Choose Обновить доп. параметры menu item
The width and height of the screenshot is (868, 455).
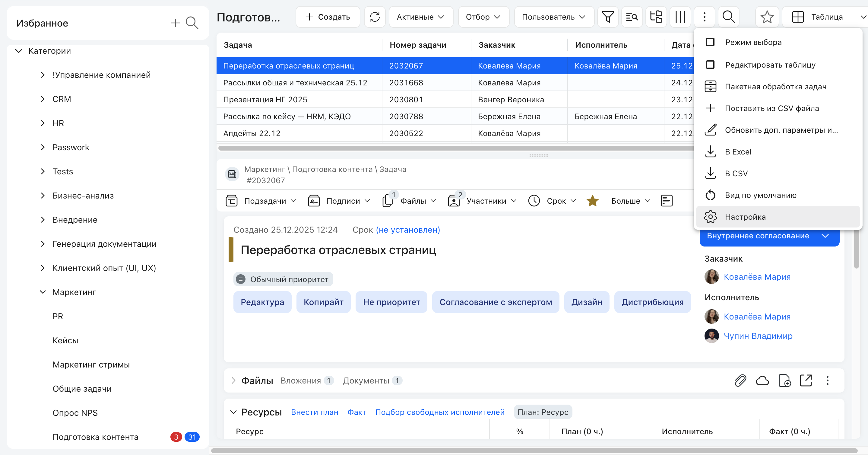click(778, 130)
